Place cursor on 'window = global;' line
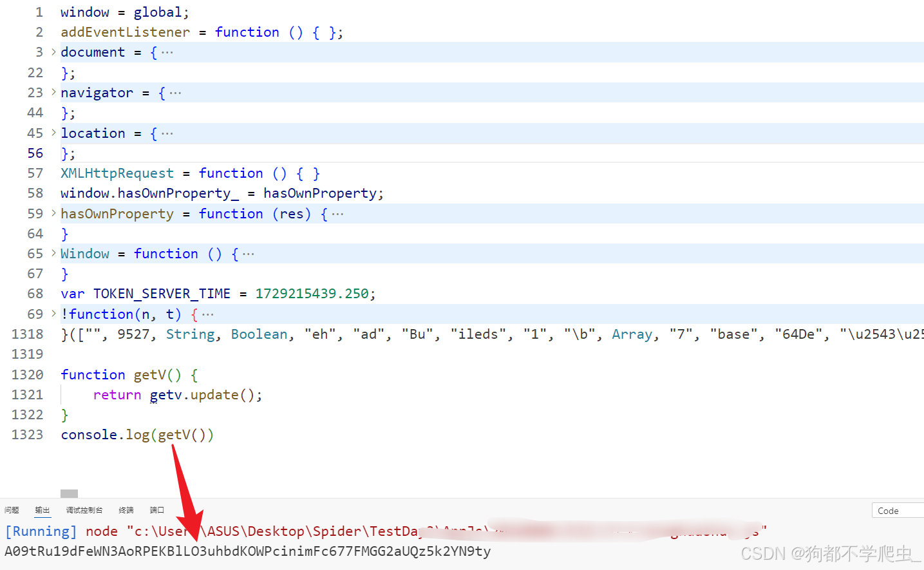 pyautogui.click(x=125, y=12)
